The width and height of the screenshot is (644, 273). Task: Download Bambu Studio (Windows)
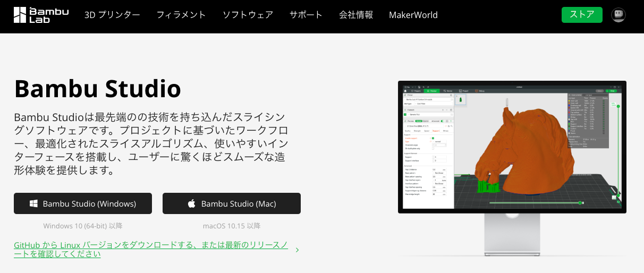point(83,203)
